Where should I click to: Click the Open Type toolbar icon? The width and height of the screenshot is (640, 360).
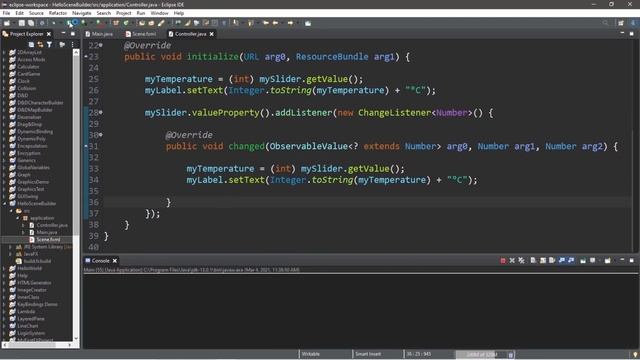point(142,23)
